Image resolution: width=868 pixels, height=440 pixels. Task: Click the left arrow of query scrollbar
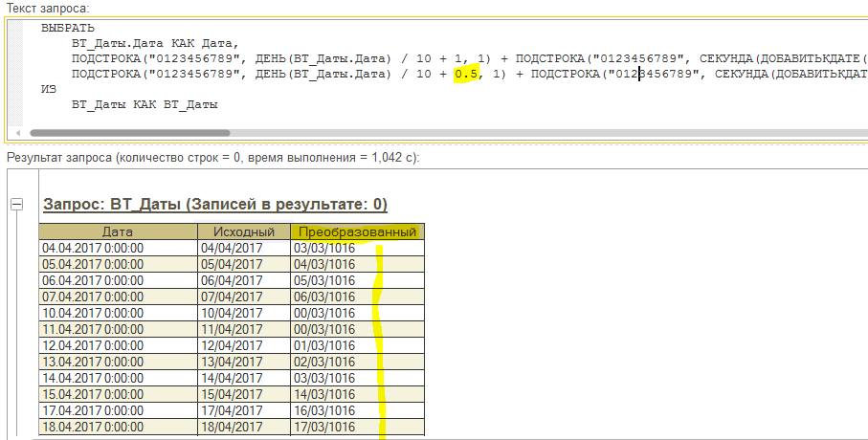(x=18, y=133)
